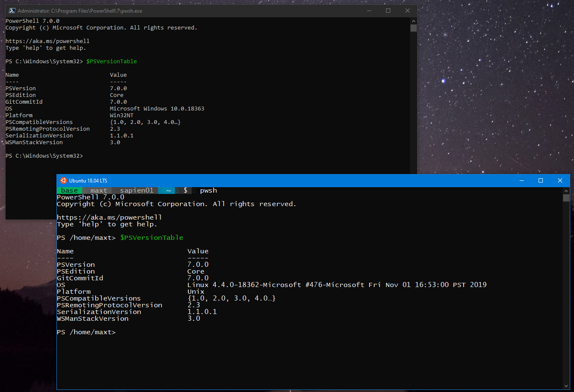The image size is (574, 392).
Task: Click 'PSEdition' row in the PowerShell window
Action: click(x=64, y=95)
